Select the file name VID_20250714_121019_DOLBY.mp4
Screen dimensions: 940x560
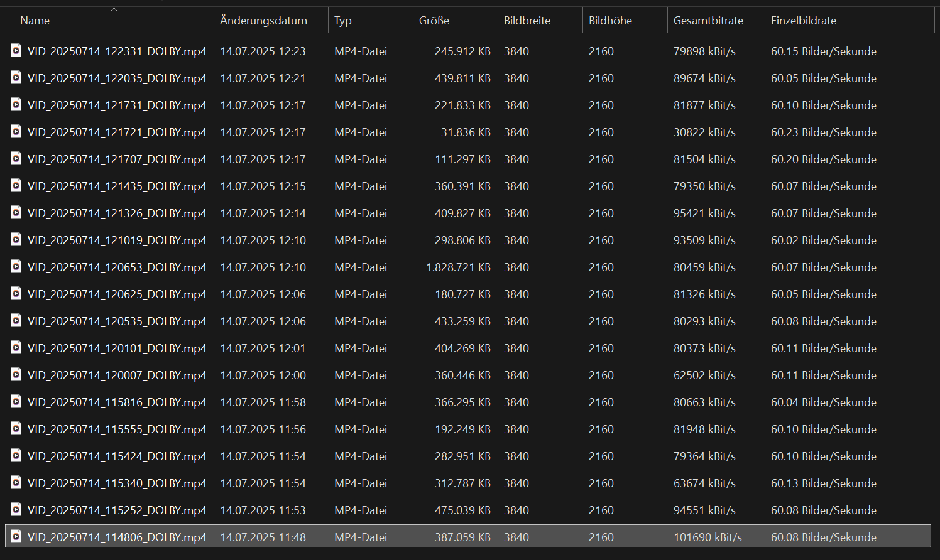click(117, 240)
